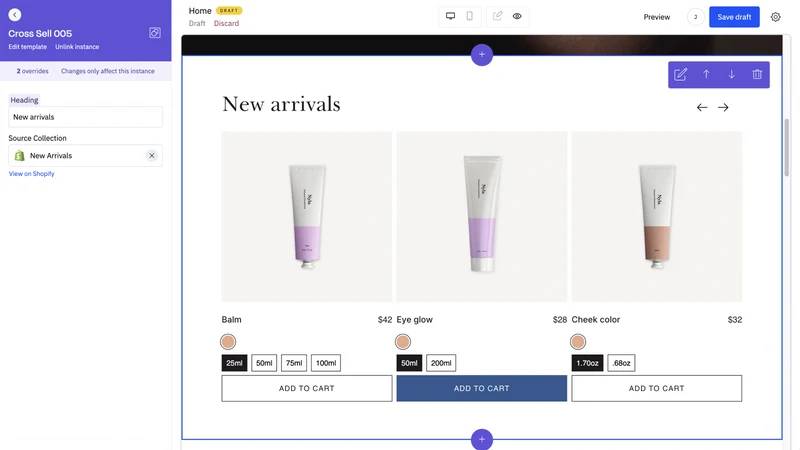Click the $28 price

click(560, 319)
